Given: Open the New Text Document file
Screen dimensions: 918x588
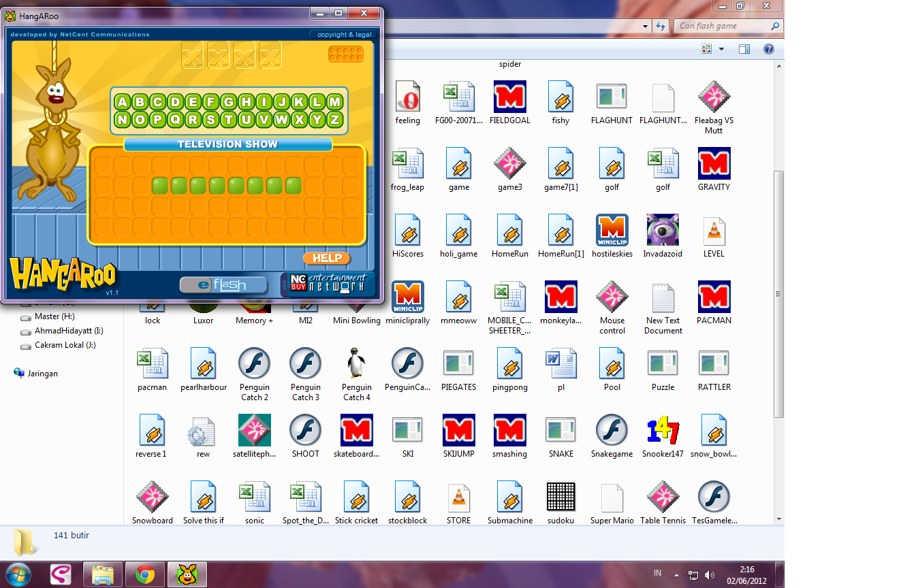Looking at the screenshot, I should (x=663, y=308).
